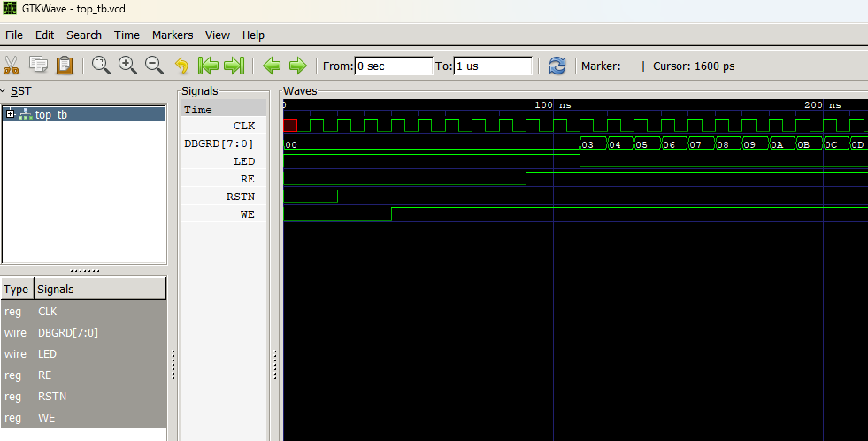The width and height of the screenshot is (868, 441).
Task: Select WE row in signal list
Action: pos(83,417)
